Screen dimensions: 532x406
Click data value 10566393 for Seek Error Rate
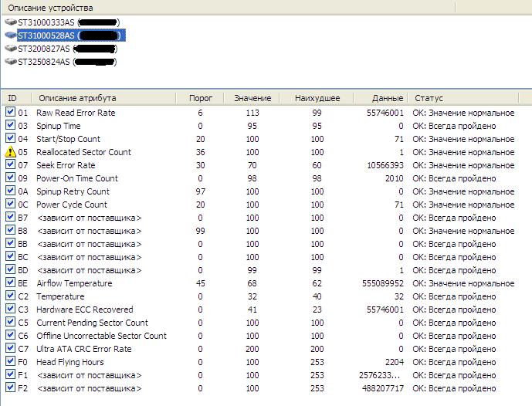[x=385, y=165]
